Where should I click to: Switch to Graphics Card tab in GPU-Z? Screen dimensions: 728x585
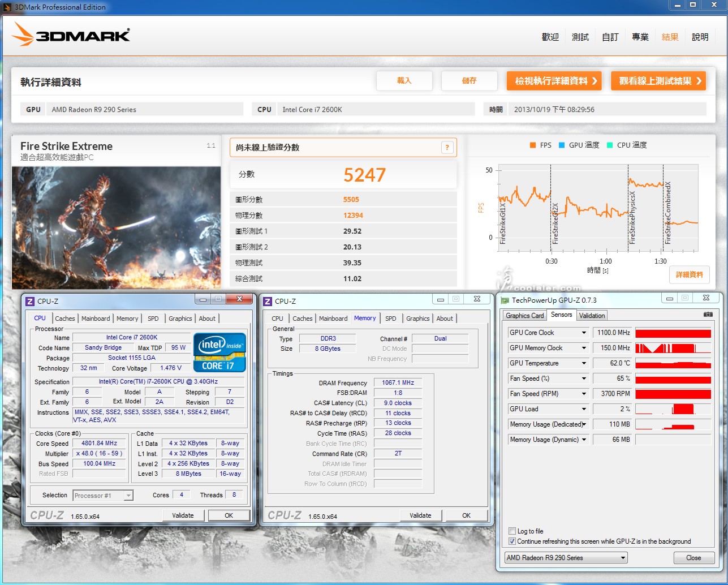525,316
